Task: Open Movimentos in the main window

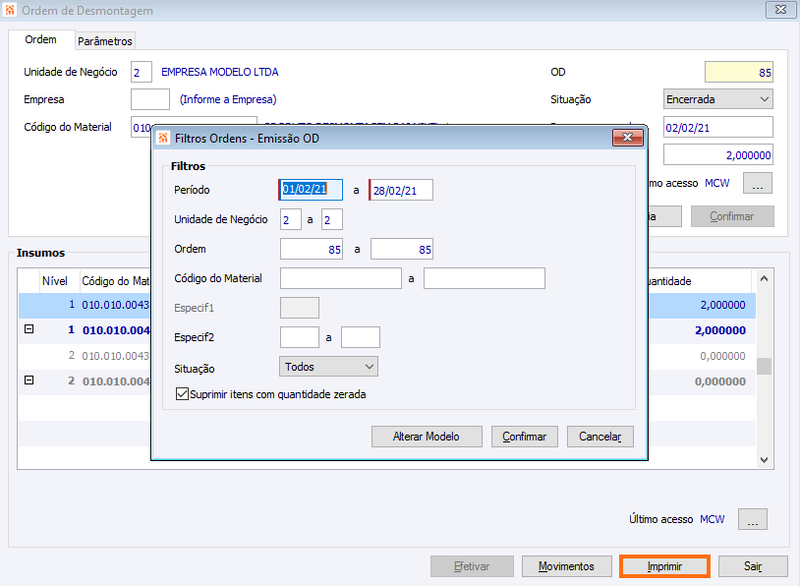Action: coord(566,566)
